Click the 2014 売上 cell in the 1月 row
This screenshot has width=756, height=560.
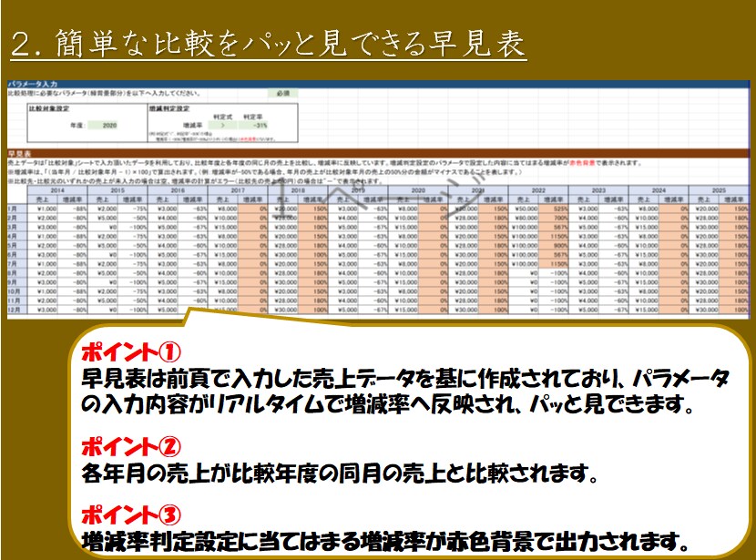point(43,209)
